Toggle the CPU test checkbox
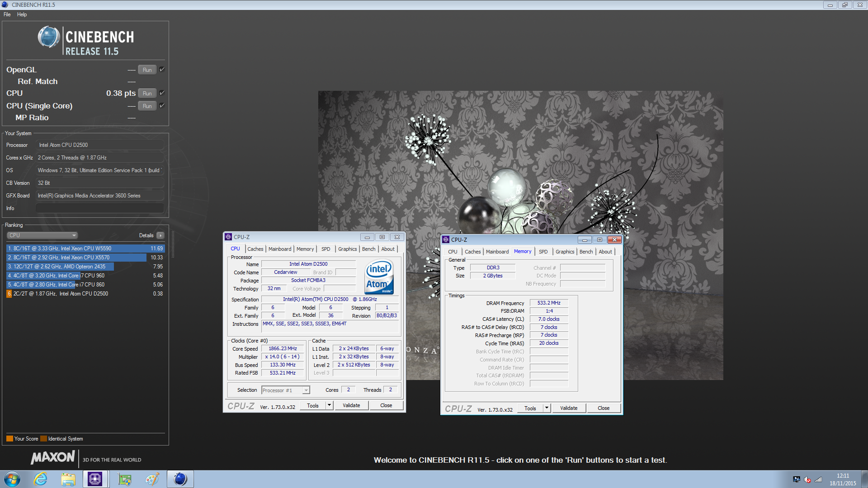868x488 pixels. pos(162,93)
